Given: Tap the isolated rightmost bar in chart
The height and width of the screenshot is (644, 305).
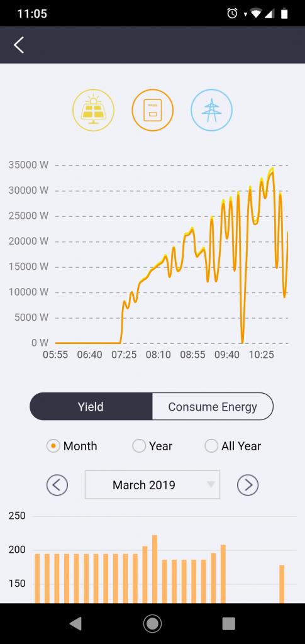Looking at the screenshot, I should (x=282, y=584).
